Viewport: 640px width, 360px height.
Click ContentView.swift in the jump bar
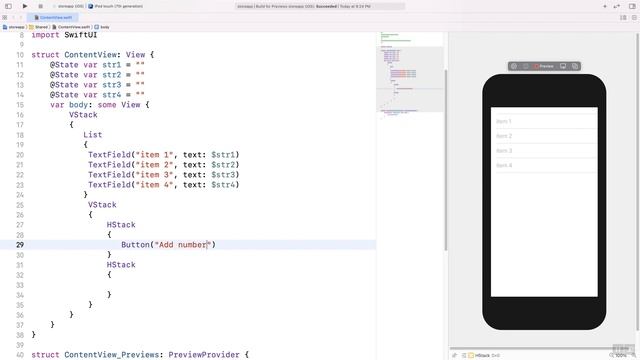[x=71, y=27]
